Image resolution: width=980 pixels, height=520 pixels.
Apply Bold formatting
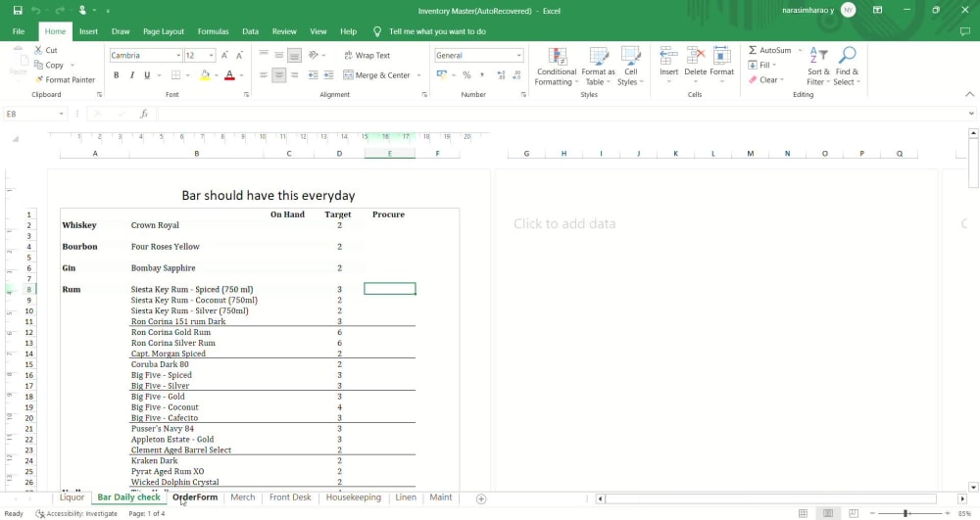pos(117,75)
